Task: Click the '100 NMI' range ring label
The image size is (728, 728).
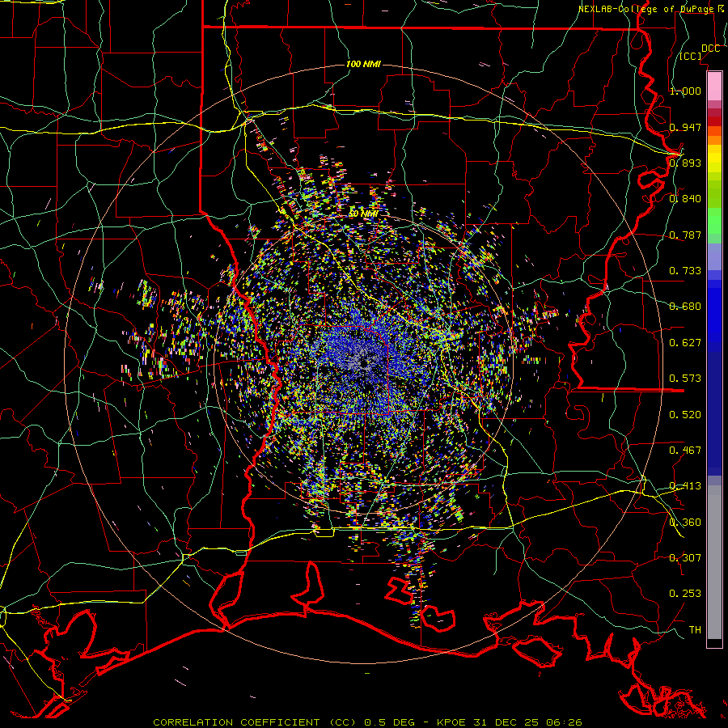Action: (363, 64)
